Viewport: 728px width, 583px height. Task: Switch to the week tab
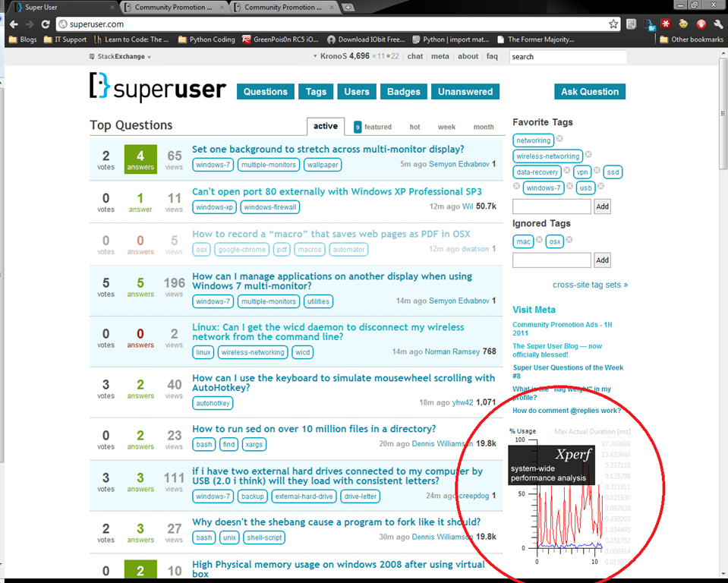(x=446, y=127)
